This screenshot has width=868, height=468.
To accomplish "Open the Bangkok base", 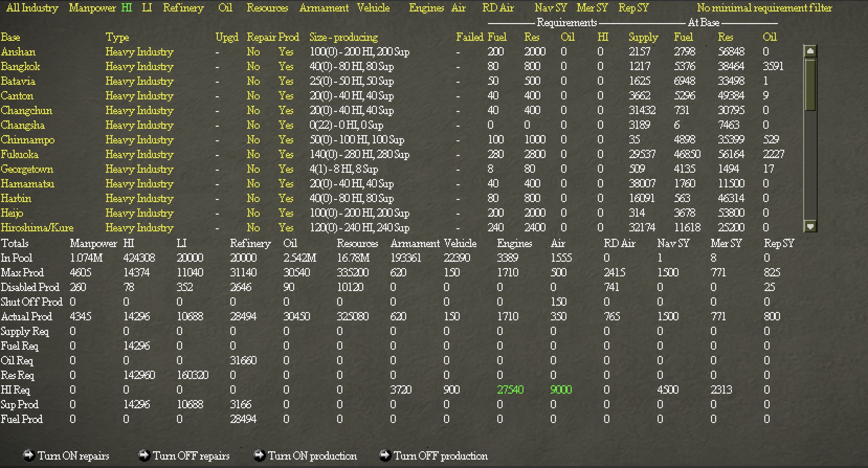I will click(x=20, y=66).
